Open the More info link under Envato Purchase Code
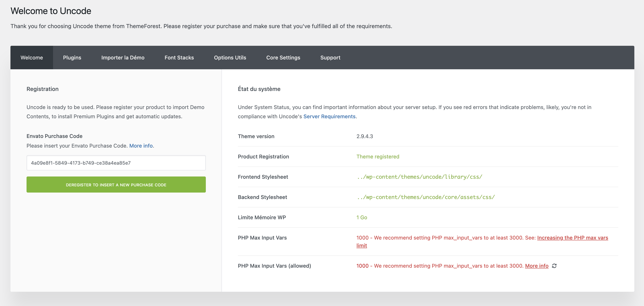The height and width of the screenshot is (306, 644). coord(141,146)
